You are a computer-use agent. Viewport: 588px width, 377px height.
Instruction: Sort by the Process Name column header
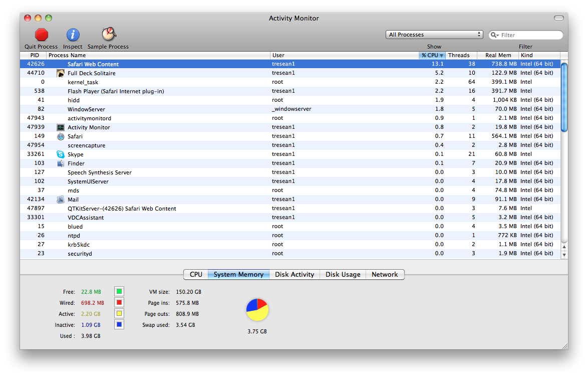158,55
